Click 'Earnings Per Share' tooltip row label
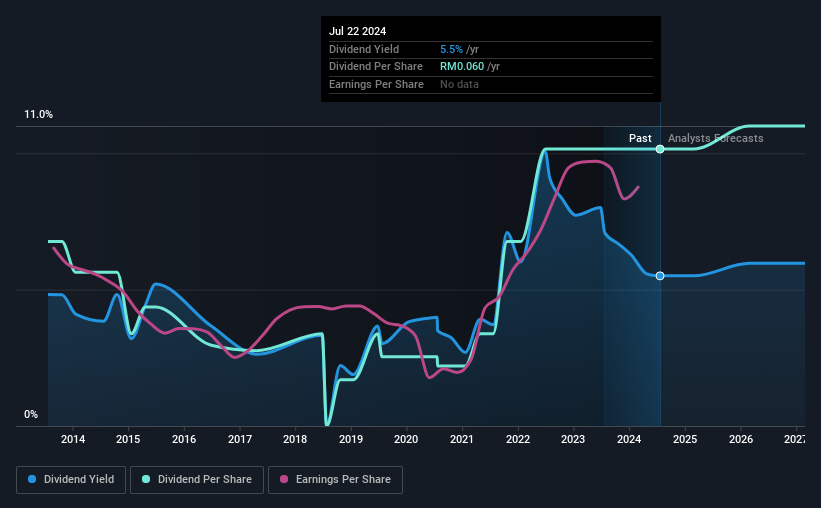This screenshot has width=821, height=508. click(x=376, y=84)
